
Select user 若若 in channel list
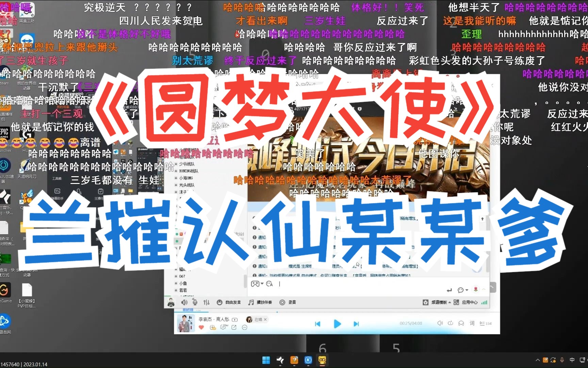[x=183, y=291]
